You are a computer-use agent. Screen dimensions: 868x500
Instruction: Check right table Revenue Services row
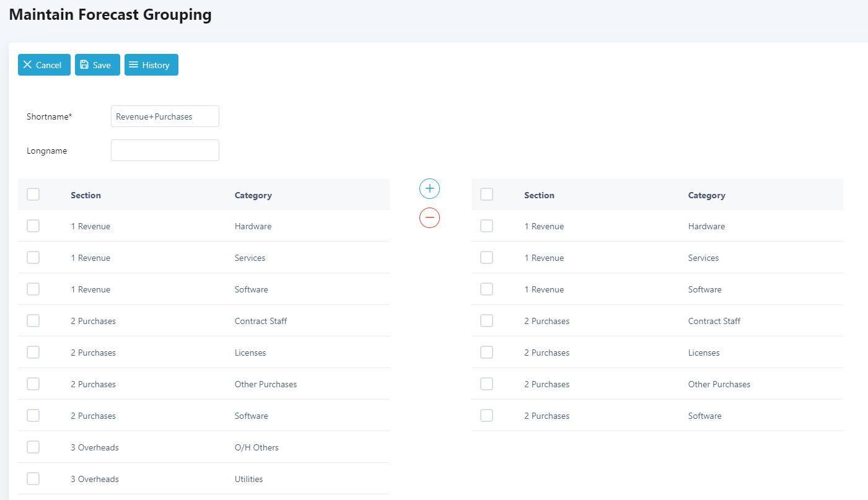click(487, 258)
